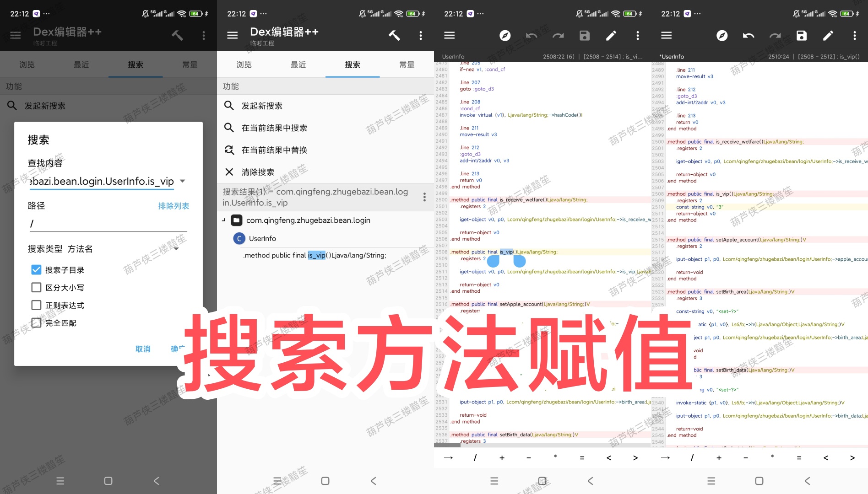Tap the hammer build icon in first screen
868x494 pixels.
click(177, 35)
